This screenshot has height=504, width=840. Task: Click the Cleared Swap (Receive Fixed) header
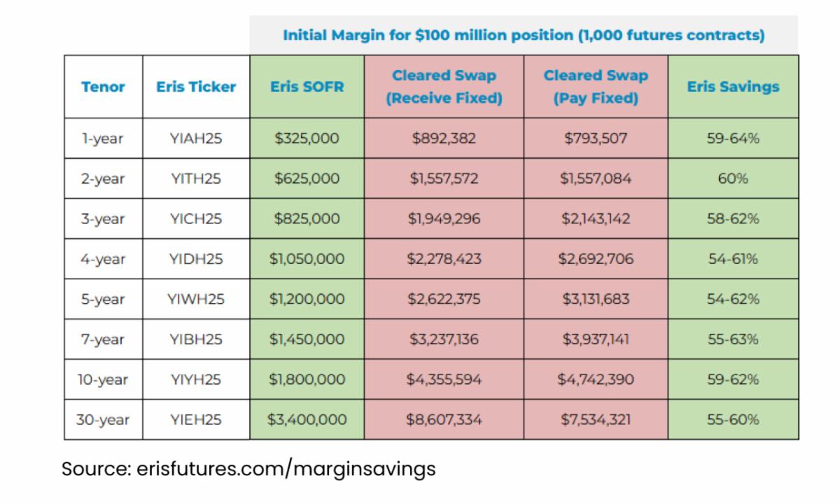point(444,87)
